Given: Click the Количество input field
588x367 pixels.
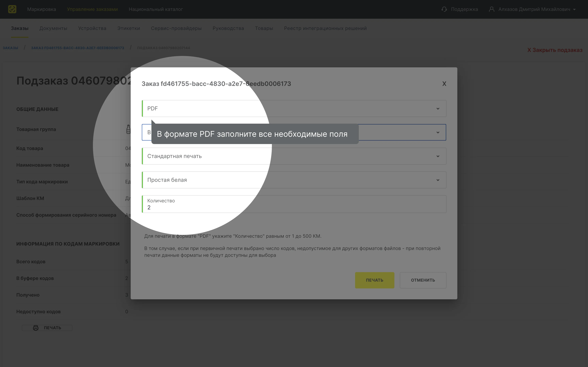Looking at the screenshot, I should click(x=294, y=204).
